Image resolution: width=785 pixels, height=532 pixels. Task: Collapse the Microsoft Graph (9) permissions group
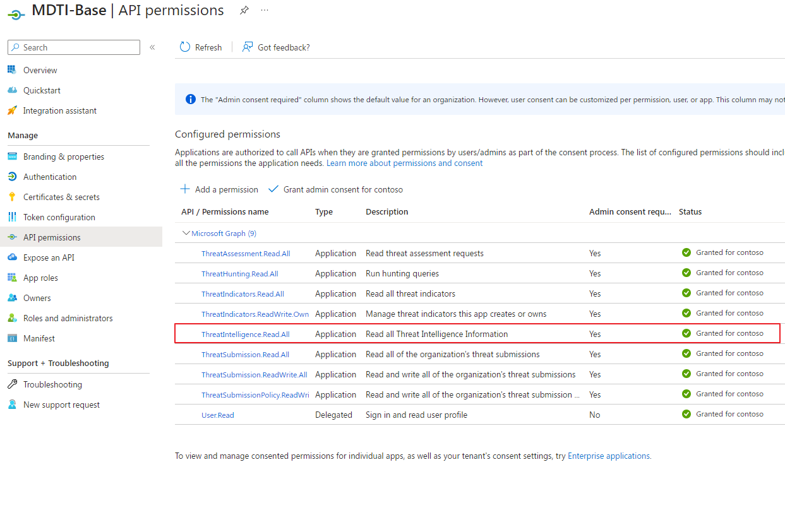pyautogui.click(x=186, y=233)
